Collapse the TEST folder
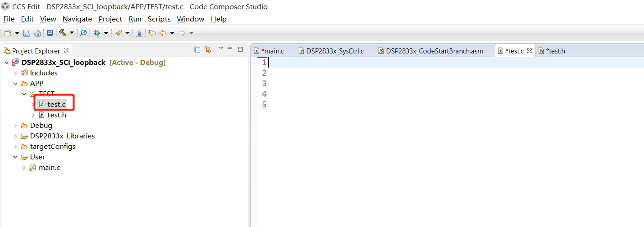Screen dimensions: 644x227 coord(24,94)
